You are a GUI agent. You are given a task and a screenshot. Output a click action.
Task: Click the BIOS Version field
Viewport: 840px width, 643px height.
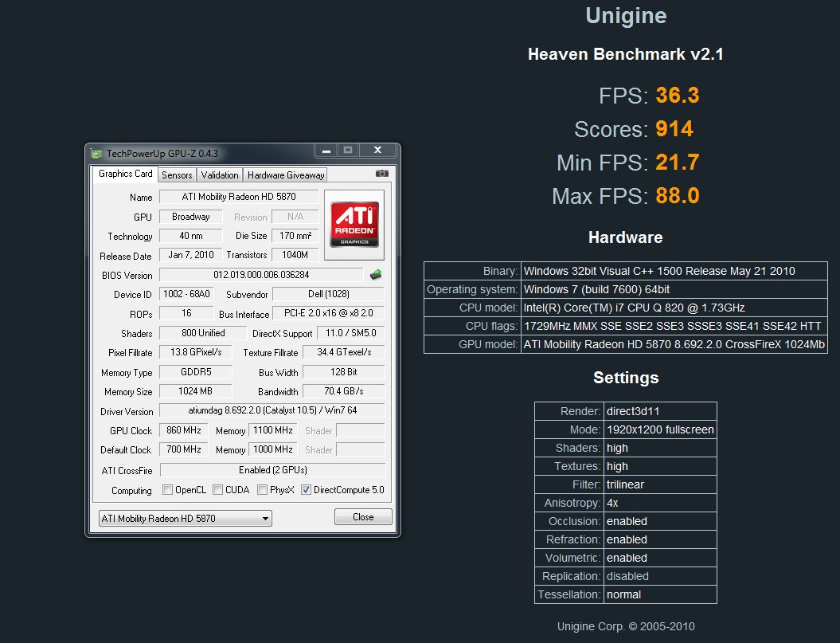pyautogui.click(x=261, y=275)
